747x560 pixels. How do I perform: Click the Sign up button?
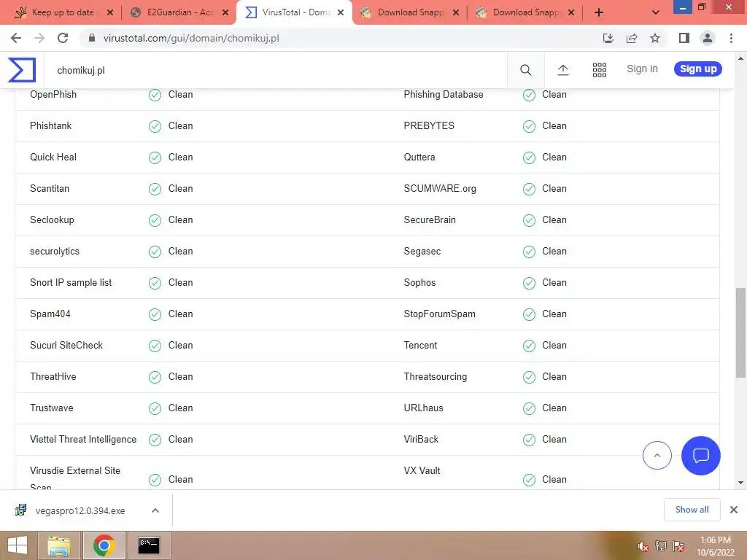coord(698,69)
